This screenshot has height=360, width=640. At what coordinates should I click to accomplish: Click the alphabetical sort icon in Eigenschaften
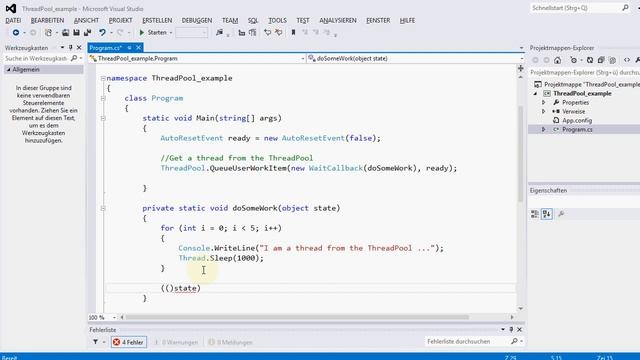547,214
